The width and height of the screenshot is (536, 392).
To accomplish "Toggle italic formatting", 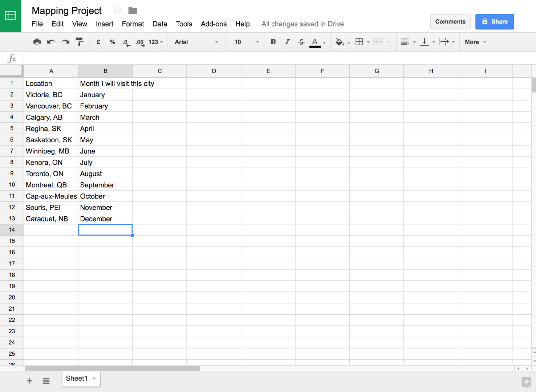I will click(x=287, y=42).
